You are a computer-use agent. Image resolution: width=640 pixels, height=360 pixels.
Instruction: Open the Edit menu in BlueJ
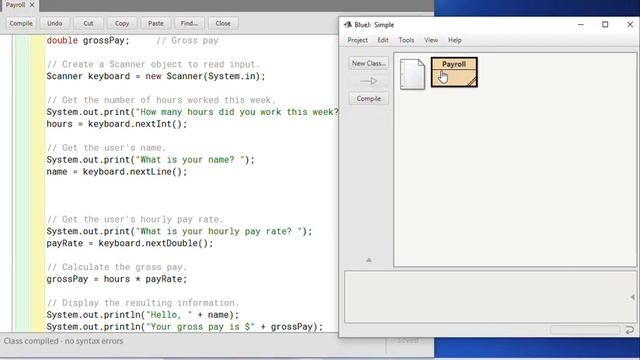click(x=383, y=40)
